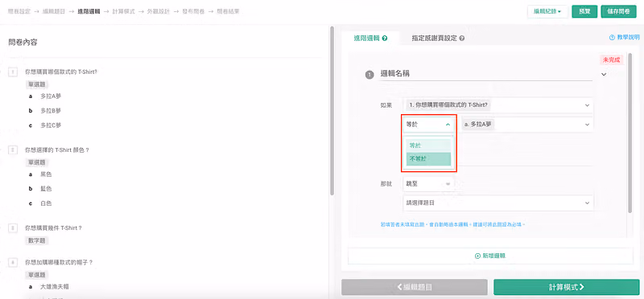The image size is (644, 299).
Task: Click the 問卷內容 heading
Action: 23,43
